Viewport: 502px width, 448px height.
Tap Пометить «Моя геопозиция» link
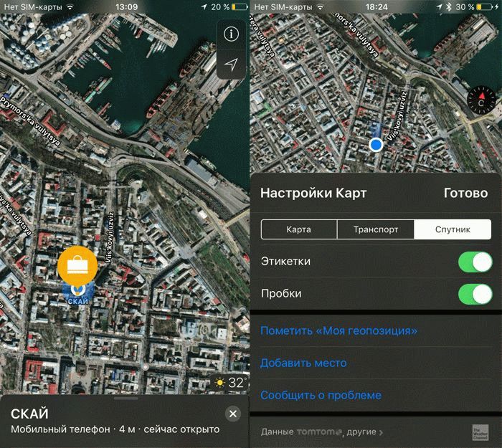(338, 331)
